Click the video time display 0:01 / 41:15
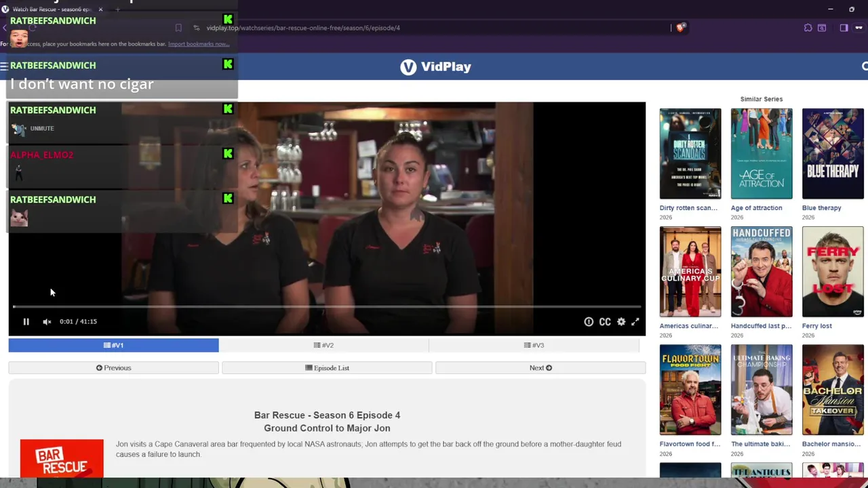The width and height of the screenshot is (868, 488). point(78,322)
